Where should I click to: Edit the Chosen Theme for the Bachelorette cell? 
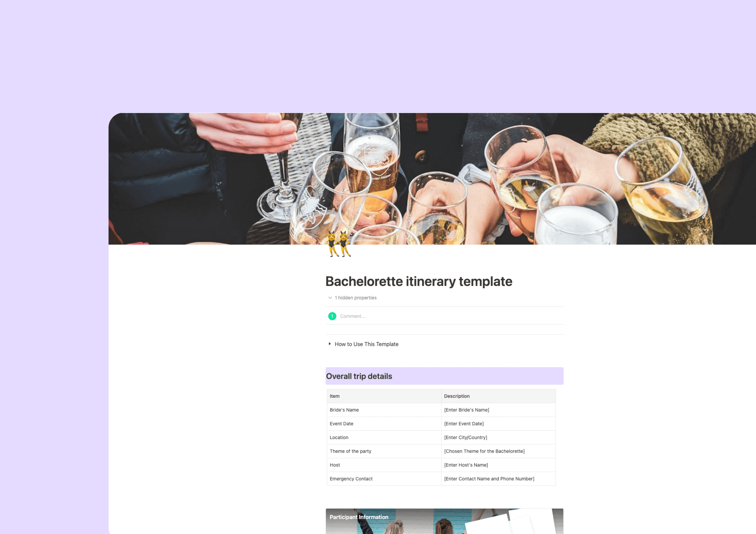point(499,451)
